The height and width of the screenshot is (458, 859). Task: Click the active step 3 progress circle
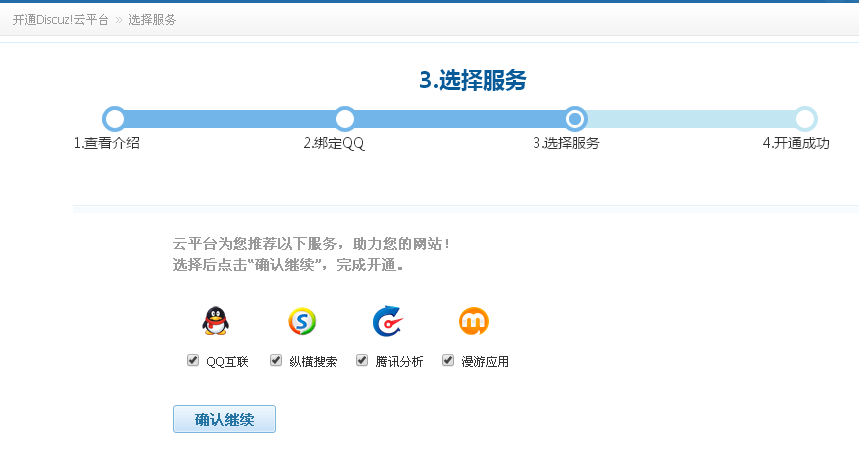[575, 119]
